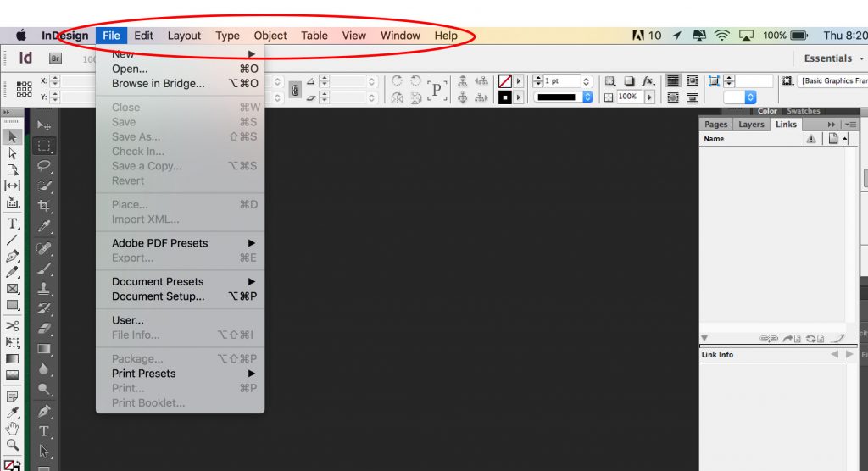
Task: Select the Note tool
Action: 12,396
